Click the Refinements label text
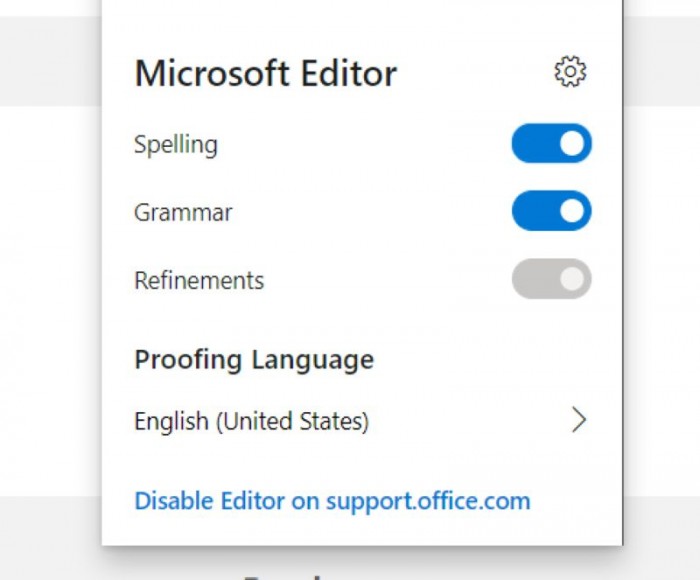This screenshot has height=580, width=700. tap(199, 281)
